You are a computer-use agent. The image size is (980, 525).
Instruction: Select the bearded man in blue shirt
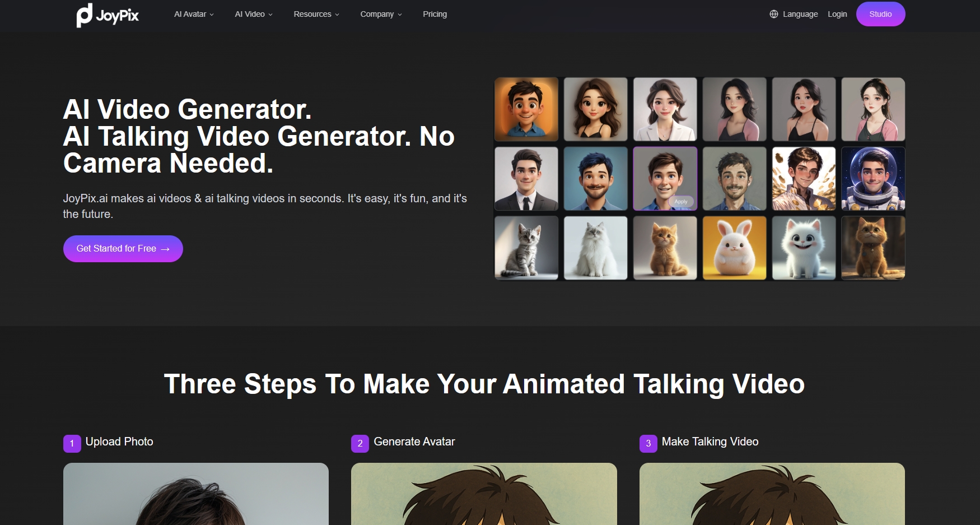tap(735, 179)
